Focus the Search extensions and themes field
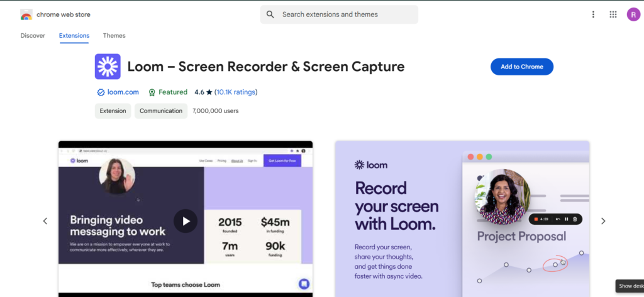The width and height of the screenshot is (644, 297). (339, 14)
